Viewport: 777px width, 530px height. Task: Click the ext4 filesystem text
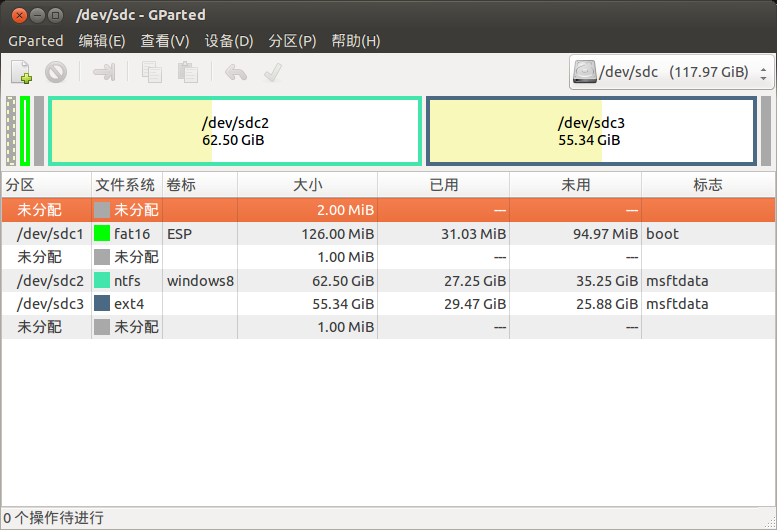point(129,304)
